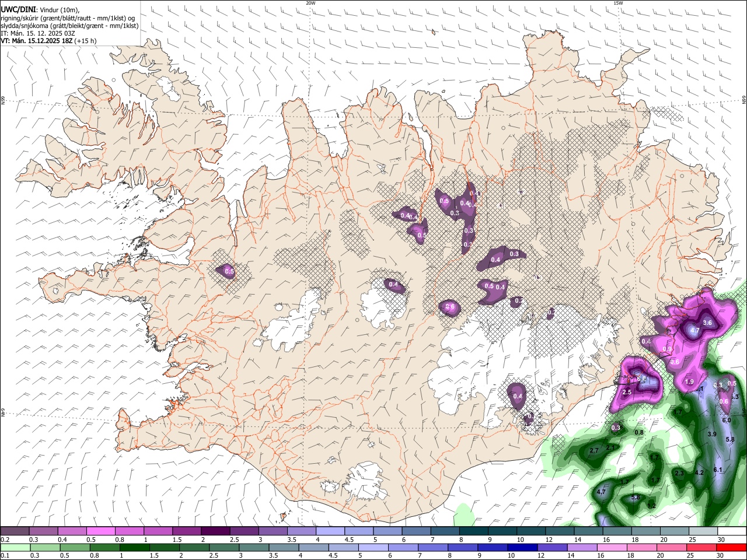The width and height of the screenshot is (747, 560).
Task: Select the dark green 1–1.5 swatch in the lower legend
Action: coord(135,548)
